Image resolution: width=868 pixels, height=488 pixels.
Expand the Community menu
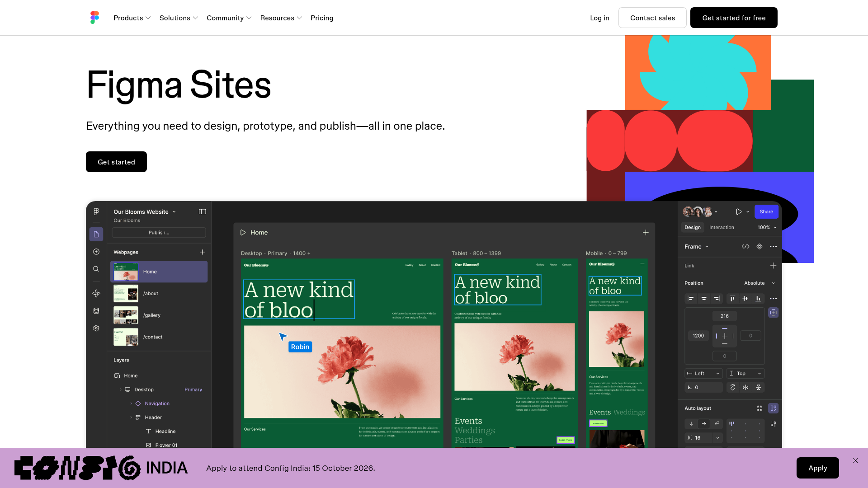tap(229, 18)
